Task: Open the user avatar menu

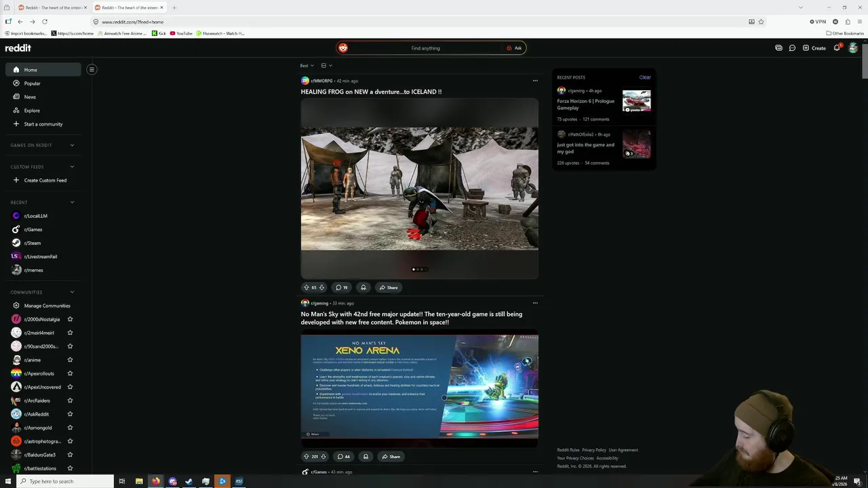Action: pyautogui.click(x=853, y=48)
